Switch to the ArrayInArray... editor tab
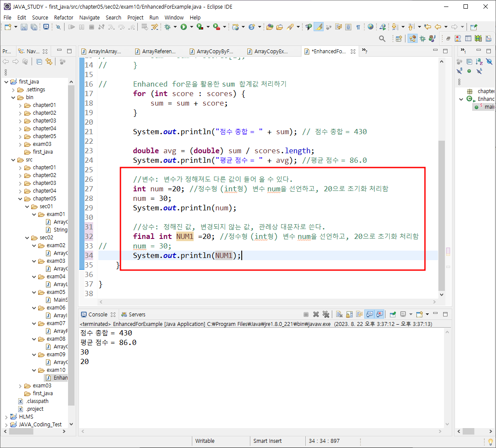Image resolution: width=496 pixels, height=448 pixels. click(x=101, y=51)
